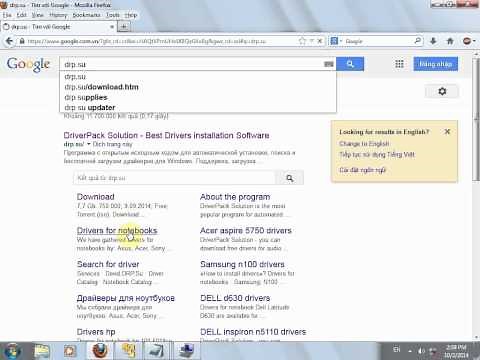Viewport: 480px width, 360px height.
Task: Click Change to English link
Action: [364, 144]
